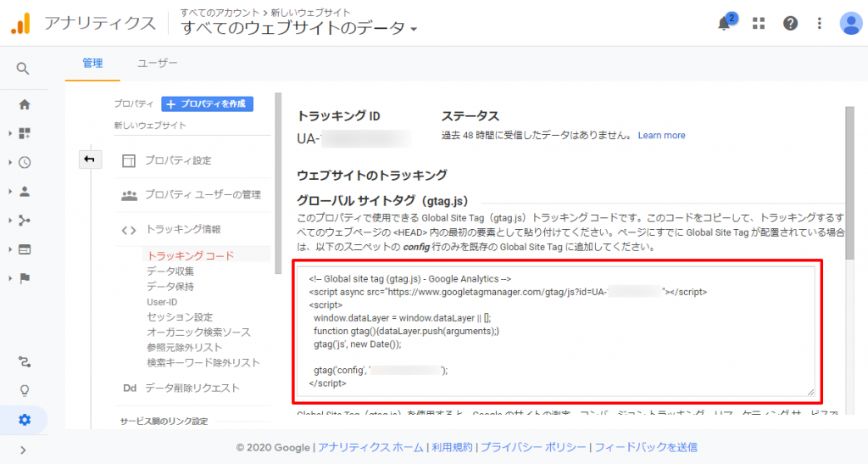
Task: Click inside the gtag.js code textarea
Action: (x=556, y=331)
